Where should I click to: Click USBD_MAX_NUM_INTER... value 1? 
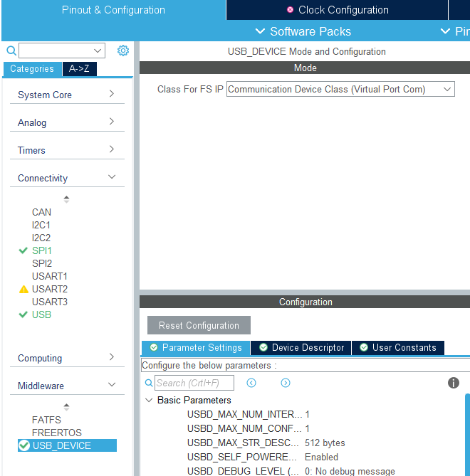[x=307, y=414]
